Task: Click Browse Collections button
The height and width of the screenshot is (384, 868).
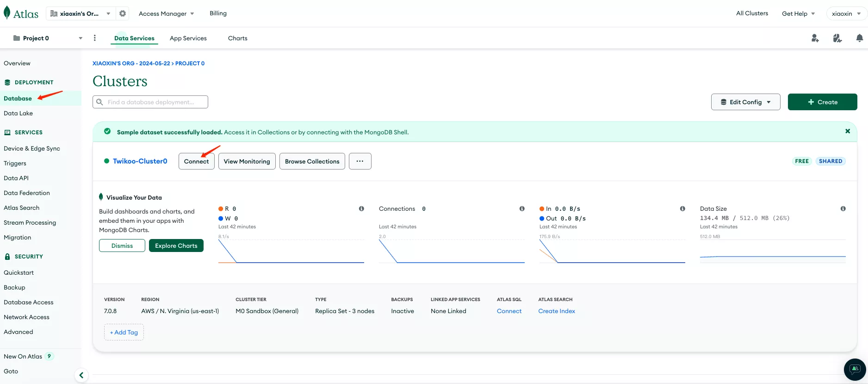Action: [312, 161]
